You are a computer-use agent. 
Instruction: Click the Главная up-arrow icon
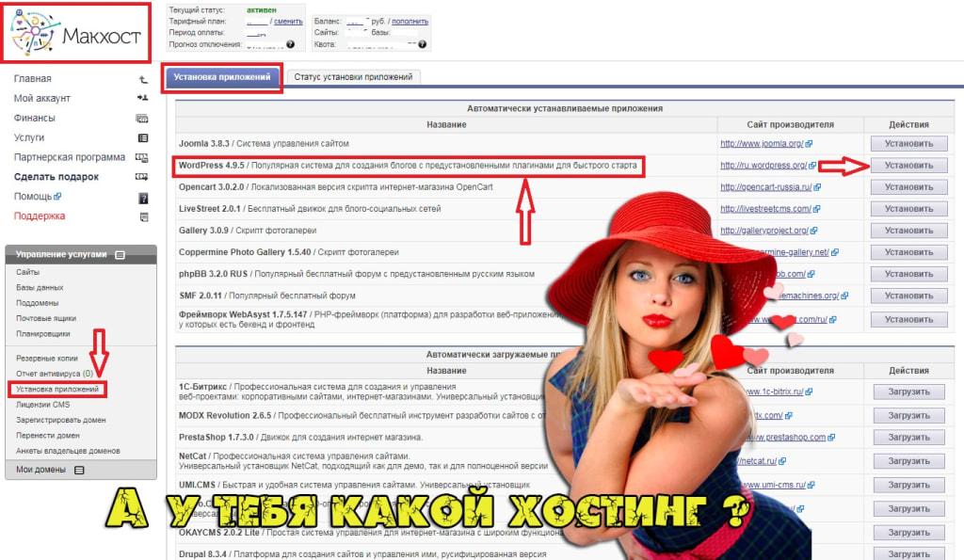tap(142, 79)
